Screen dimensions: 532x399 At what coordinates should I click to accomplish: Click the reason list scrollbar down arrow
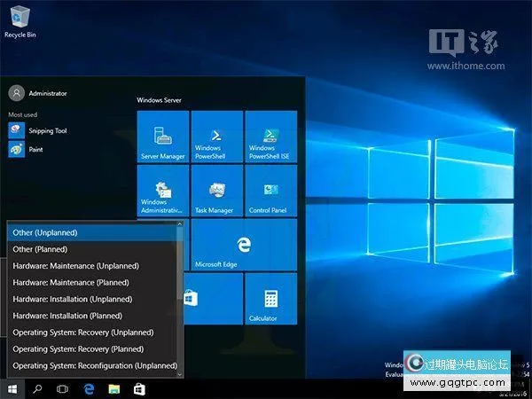pyautogui.click(x=180, y=375)
